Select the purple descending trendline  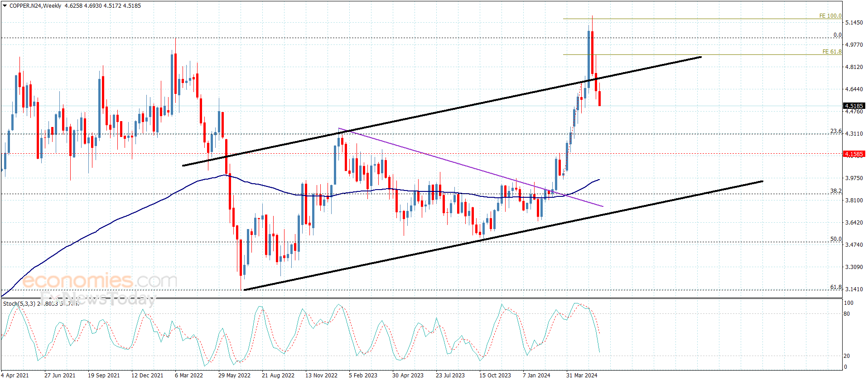tap(471, 168)
